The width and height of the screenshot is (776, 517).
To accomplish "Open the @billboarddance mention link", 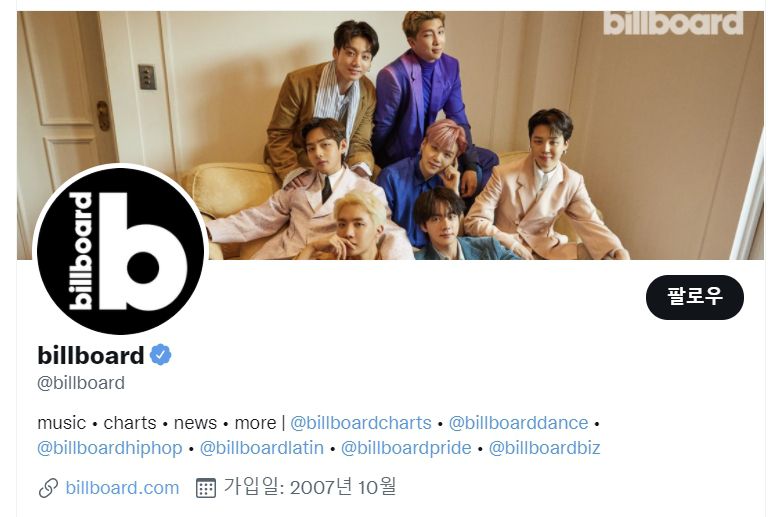I will click(518, 423).
